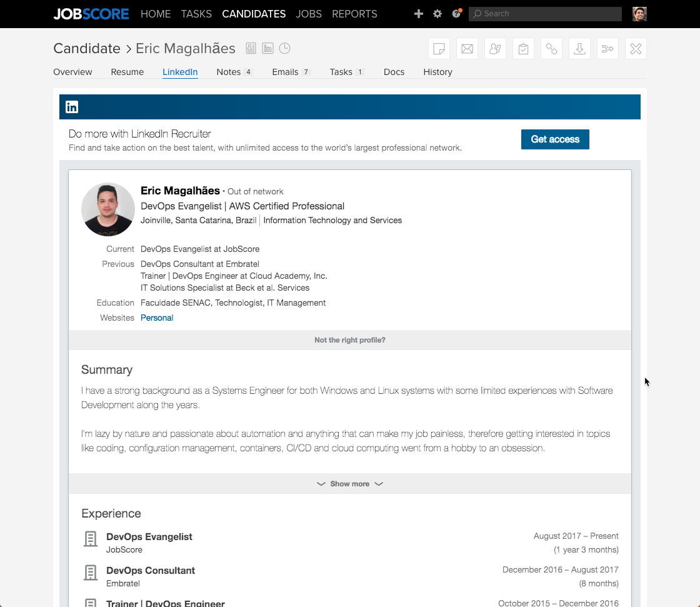Click the LinkedIn icon beside candidate name
700x607 pixels.
268,48
